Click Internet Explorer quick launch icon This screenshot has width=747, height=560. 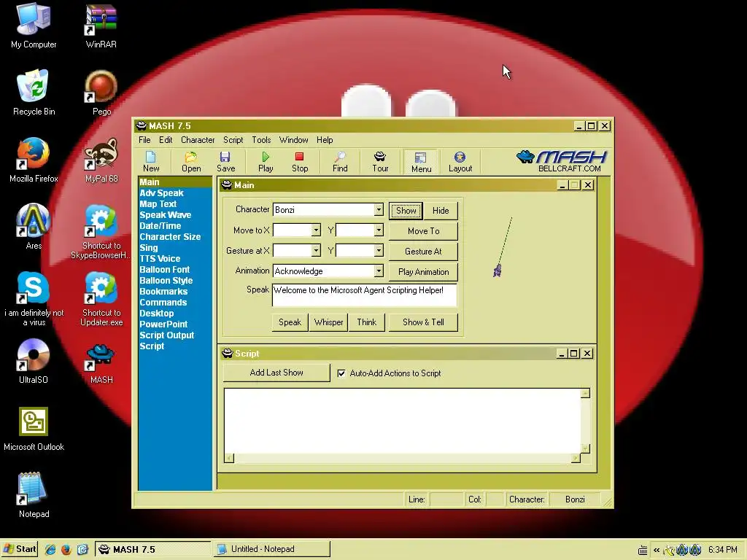(x=50, y=549)
